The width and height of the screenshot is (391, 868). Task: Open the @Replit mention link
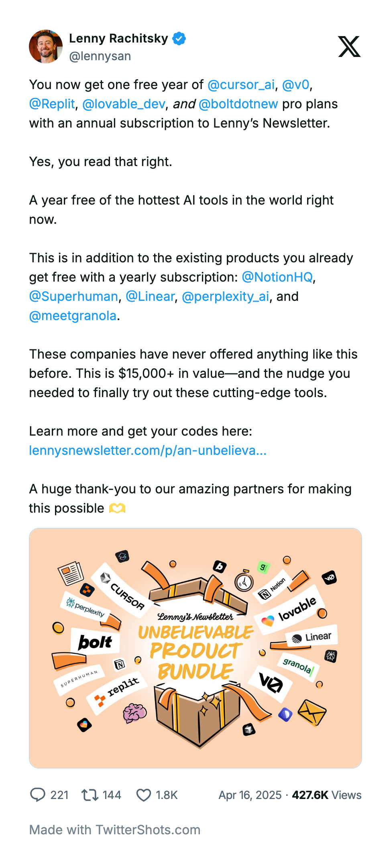52,104
